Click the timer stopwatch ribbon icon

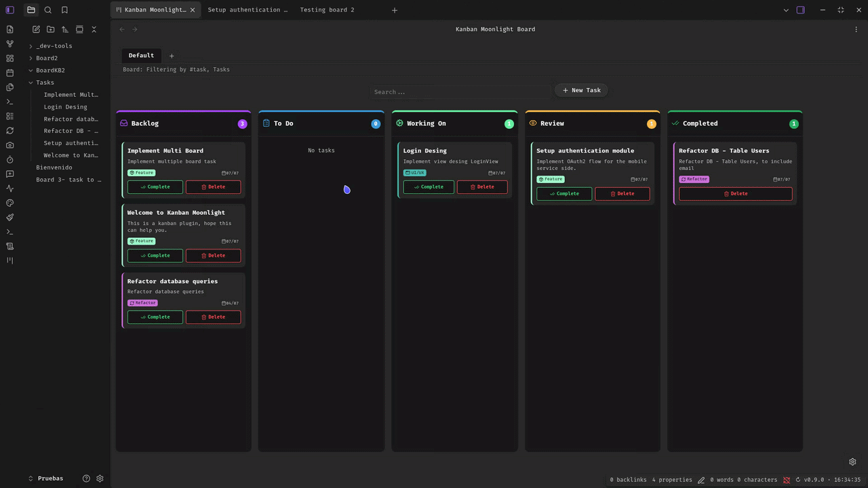click(x=9, y=160)
